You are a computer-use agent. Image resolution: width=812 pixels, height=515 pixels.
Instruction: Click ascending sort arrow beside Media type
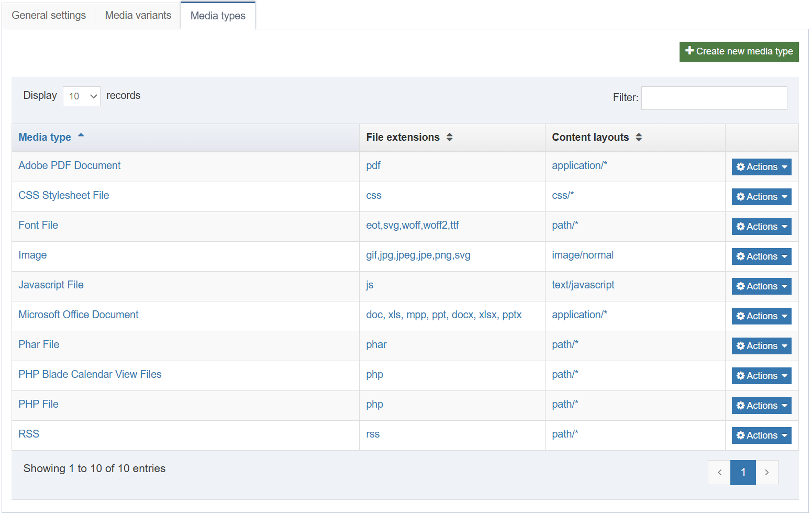click(x=81, y=136)
